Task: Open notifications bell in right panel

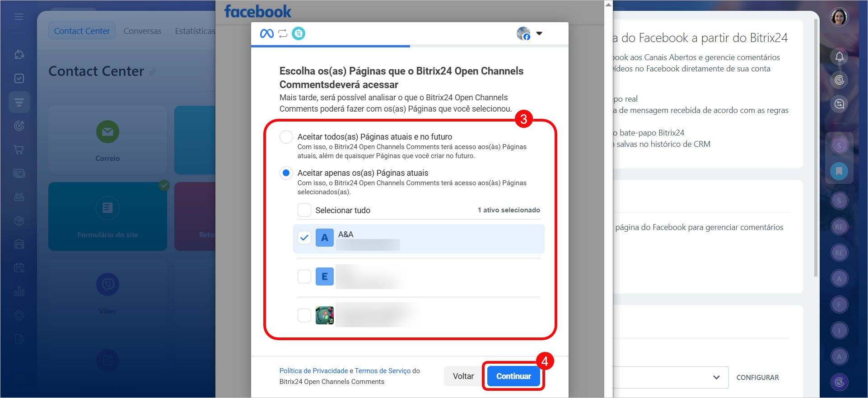Action: click(x=839, y=56)
